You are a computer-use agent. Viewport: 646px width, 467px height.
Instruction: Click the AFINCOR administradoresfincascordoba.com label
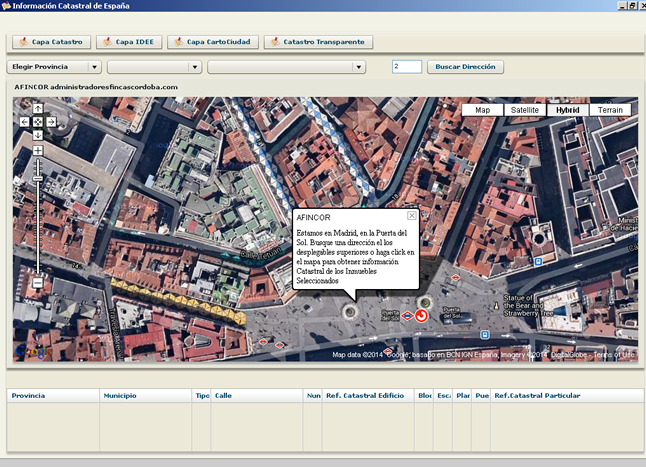(96, 87)
